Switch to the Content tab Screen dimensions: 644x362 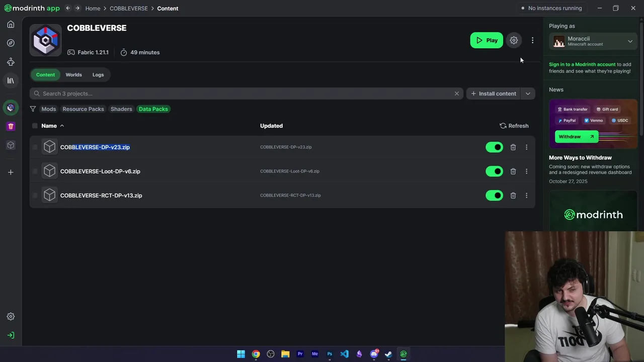click(45, 75)
